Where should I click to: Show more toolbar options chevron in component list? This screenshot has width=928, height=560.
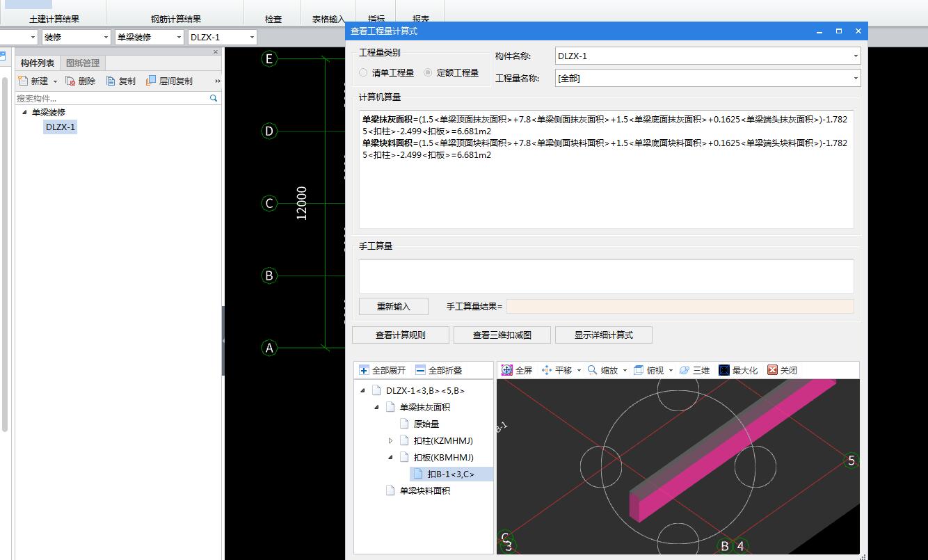tap(218, 81)
